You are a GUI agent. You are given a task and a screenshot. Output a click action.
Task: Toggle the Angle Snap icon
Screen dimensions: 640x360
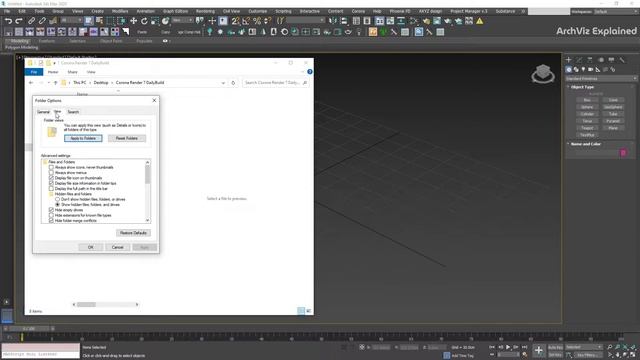(246, 21)
